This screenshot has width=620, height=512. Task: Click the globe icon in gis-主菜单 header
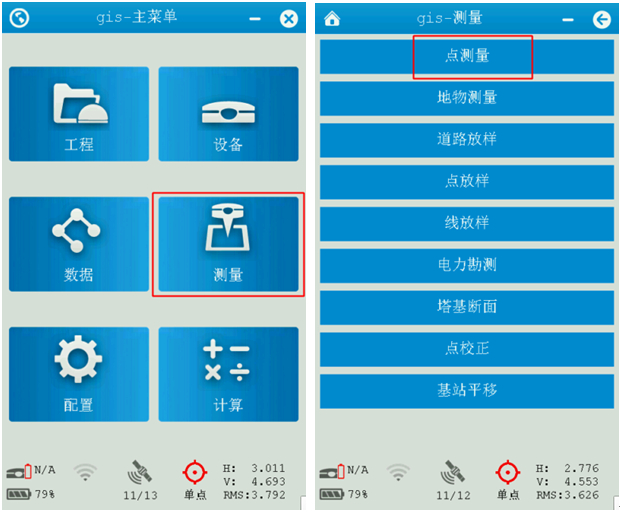click(19, 18)
